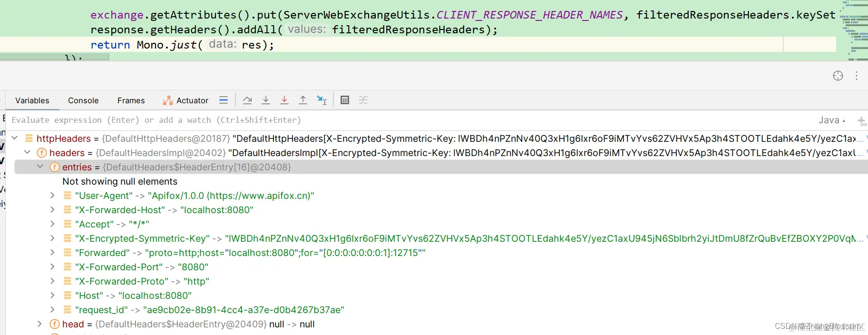868x335 pixels.
Task: Click the Run to Cursor icon
Action: 322,100
